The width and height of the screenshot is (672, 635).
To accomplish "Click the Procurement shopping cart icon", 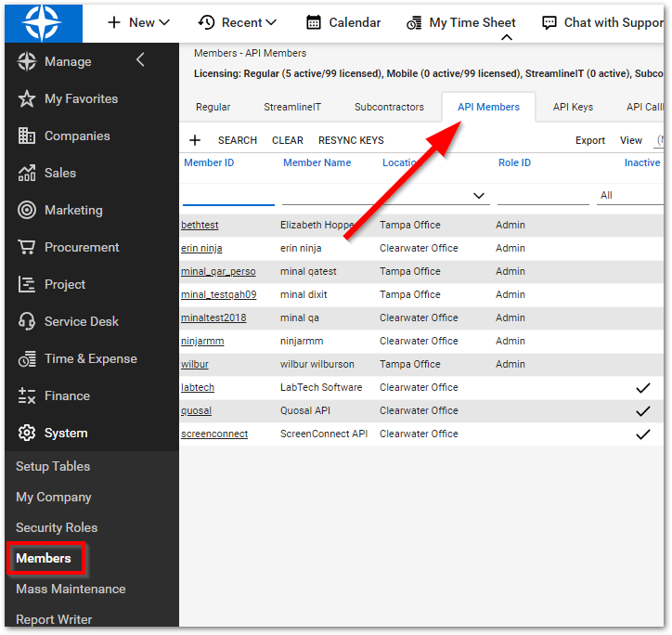I will point(27,247).
